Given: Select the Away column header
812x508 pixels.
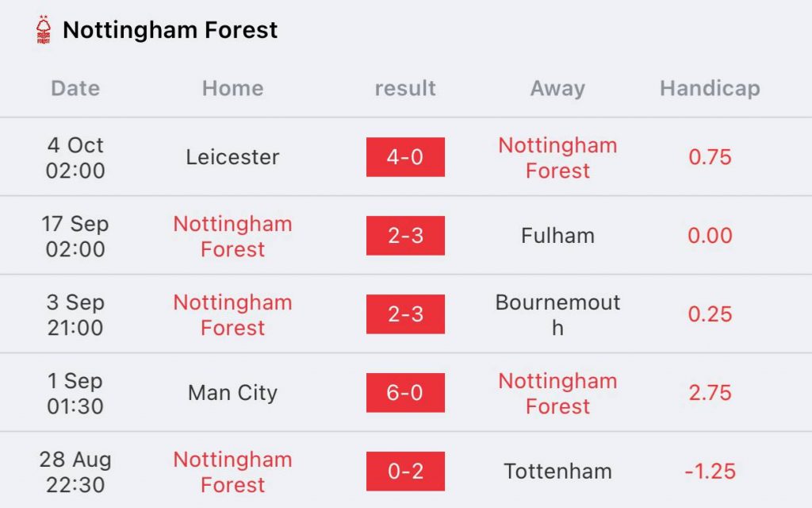Looking at the screenshot, I should 557,89.
